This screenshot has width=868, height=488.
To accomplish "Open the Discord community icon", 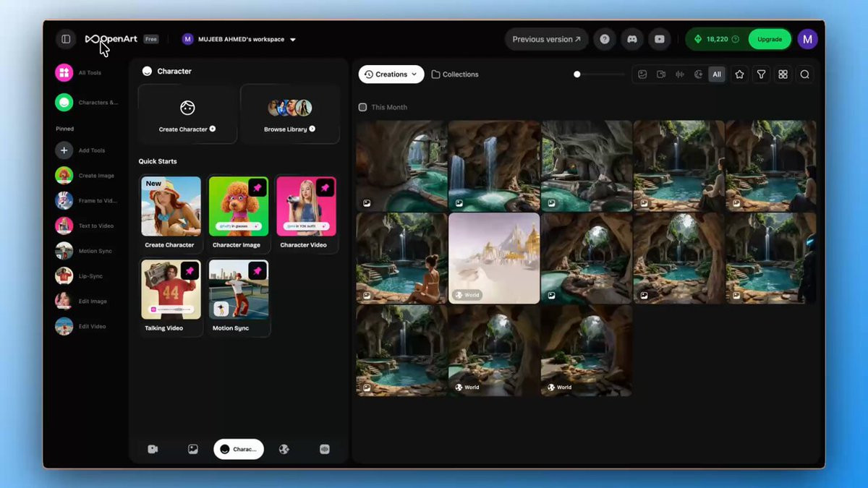I will pos(632,39).
